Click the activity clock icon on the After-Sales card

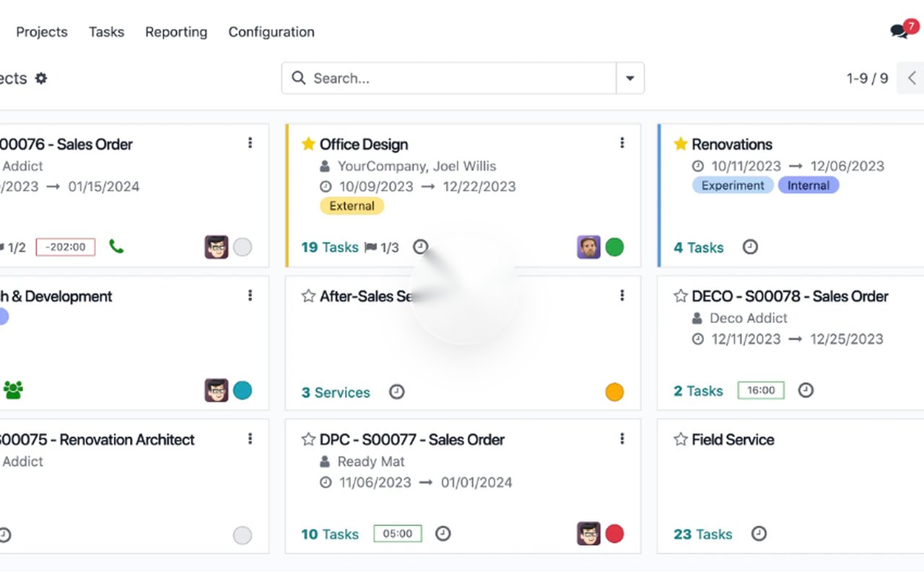coord(397,392)
